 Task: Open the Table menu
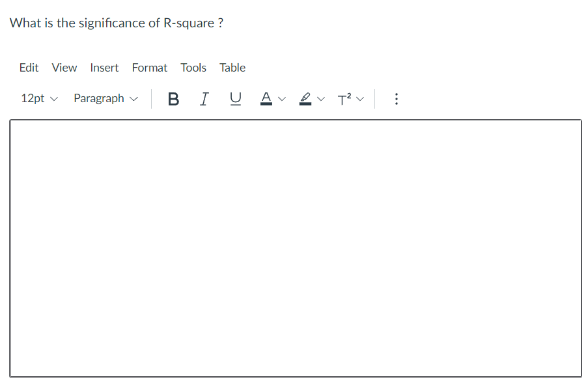click(232, 67)
